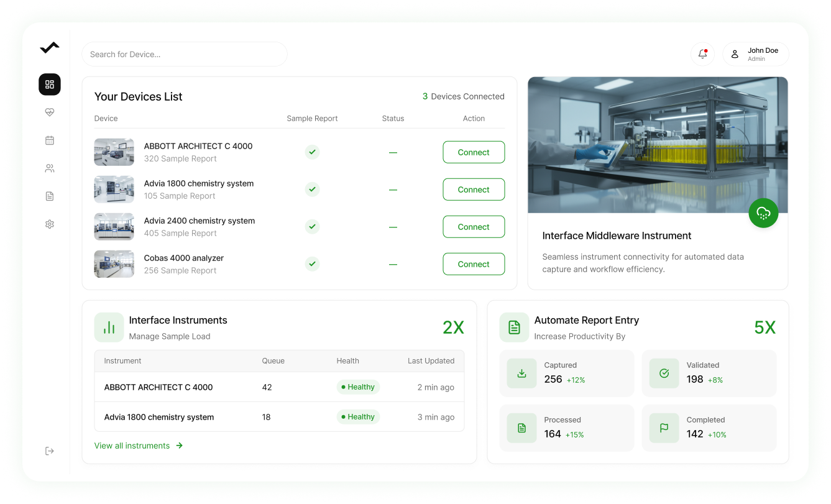831x504 pixels.
Task: Open the settings gear icon in sidebar
Action: pyautogui.click(x=50, y=224)
